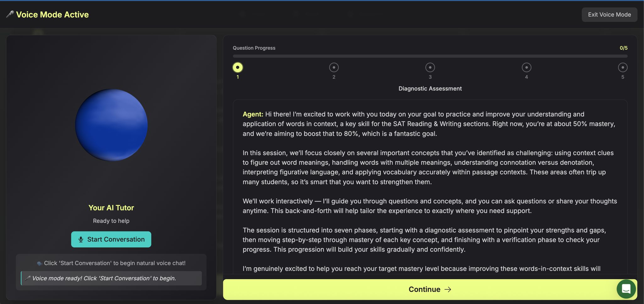This screenshot has height=304, width=644.
Task: Click the Diagnostic Assessment heading
Action: point(430,89)
